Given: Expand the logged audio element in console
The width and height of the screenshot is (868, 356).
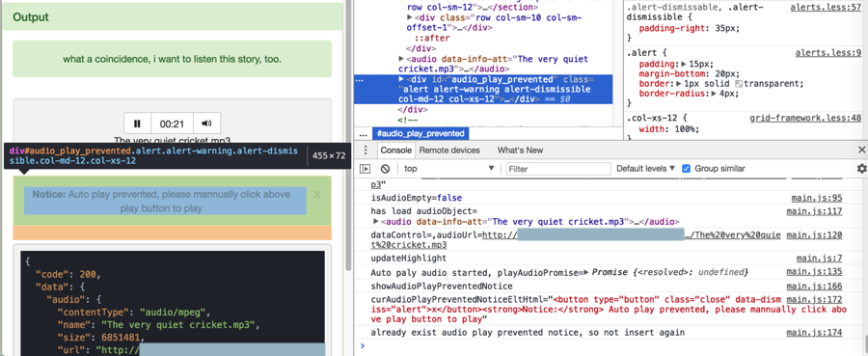Looking at the screenshot, I should click(376, 222).
